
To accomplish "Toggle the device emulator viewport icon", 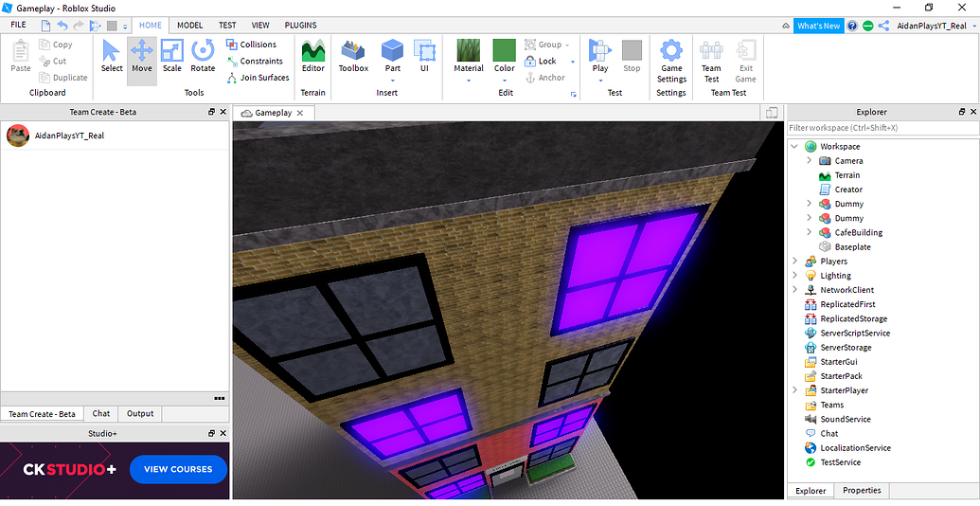I will (x=772, y=113).
